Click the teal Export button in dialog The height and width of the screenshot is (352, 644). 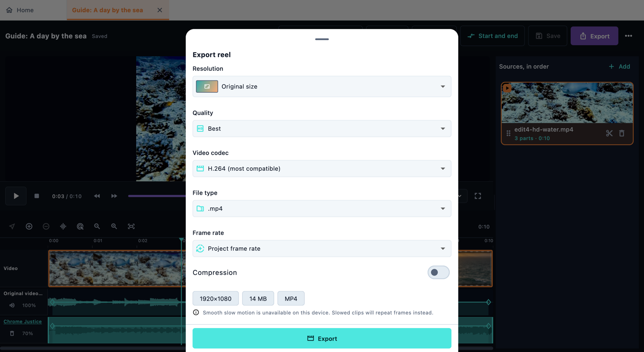(x=322, y=338)
